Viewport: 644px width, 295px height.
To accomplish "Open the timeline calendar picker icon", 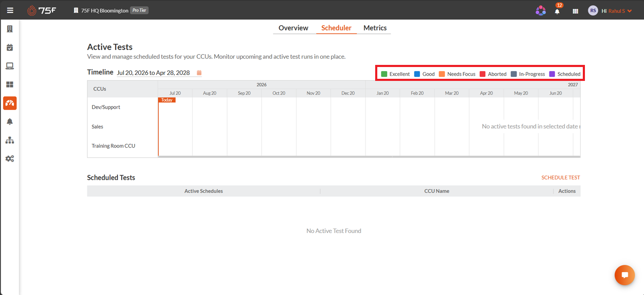I will [x=199, y=72].
